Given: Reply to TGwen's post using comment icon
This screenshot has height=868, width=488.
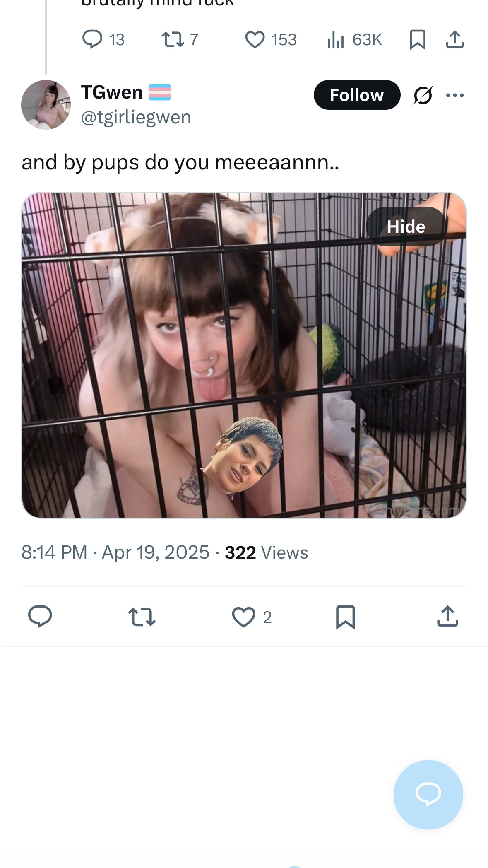Looking at the screenshot, I should point(40,617).
